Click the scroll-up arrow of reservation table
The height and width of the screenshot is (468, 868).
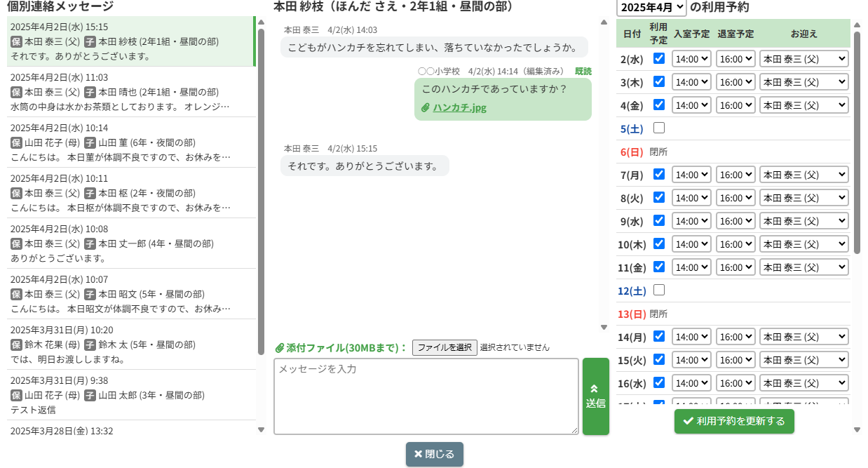pyautogui.click(x=857, y=26)
